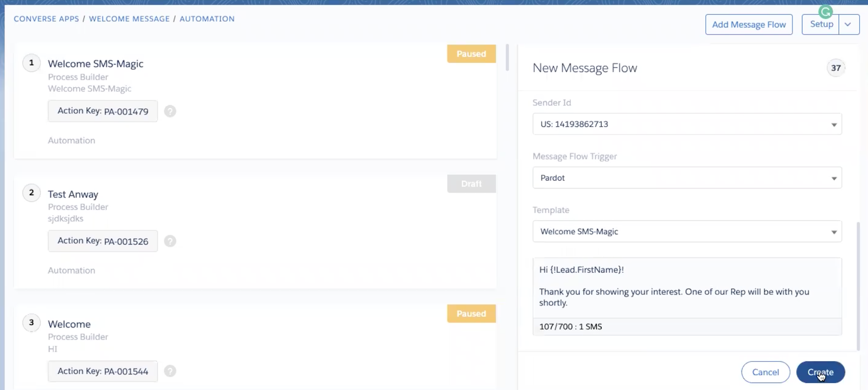The width and height of the screenshot is (868, 390).
Task: Click the message flow list scrollbar
Action: [x=507, y=57]
